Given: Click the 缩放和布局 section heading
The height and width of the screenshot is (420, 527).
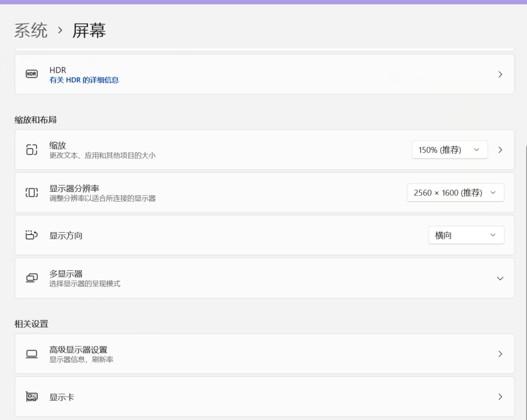Looking at the screenshot, I should coord(35,120).
